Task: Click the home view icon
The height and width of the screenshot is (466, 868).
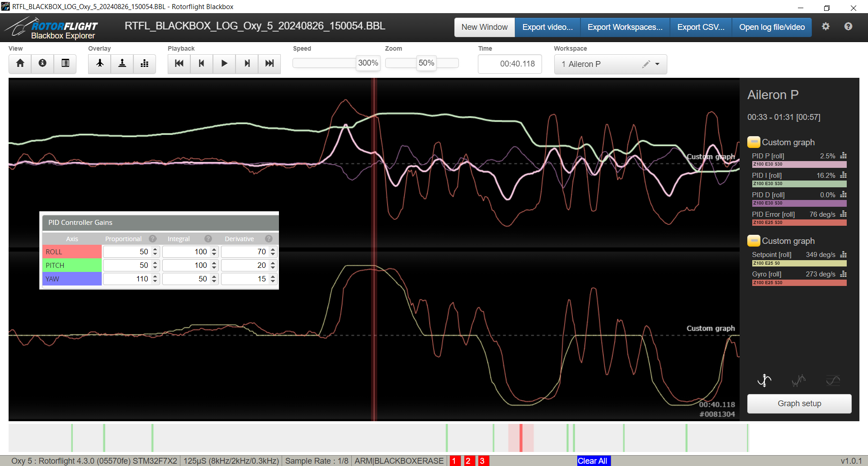Action: [20, 63]
